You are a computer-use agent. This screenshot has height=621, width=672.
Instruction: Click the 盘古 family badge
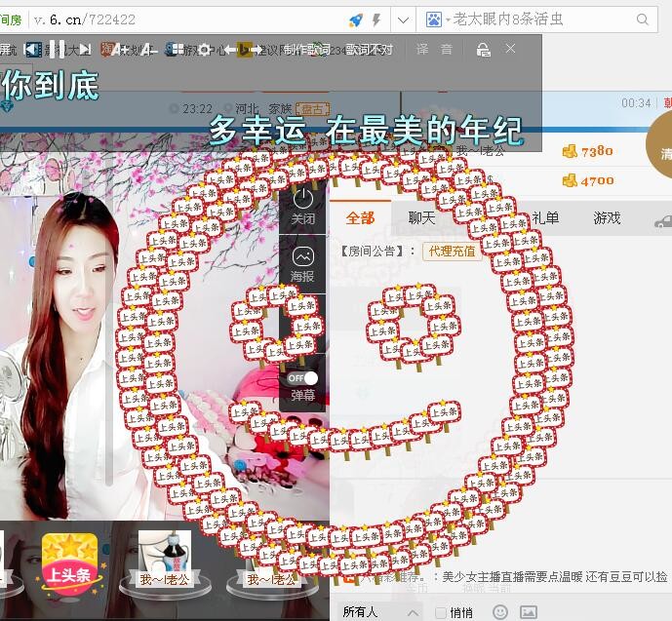tap(313, 109)
